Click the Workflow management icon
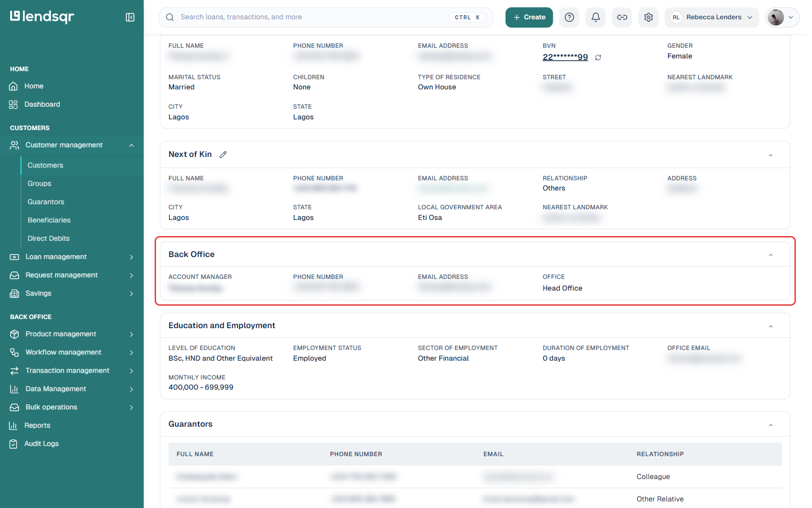 [x=14, y=353]
